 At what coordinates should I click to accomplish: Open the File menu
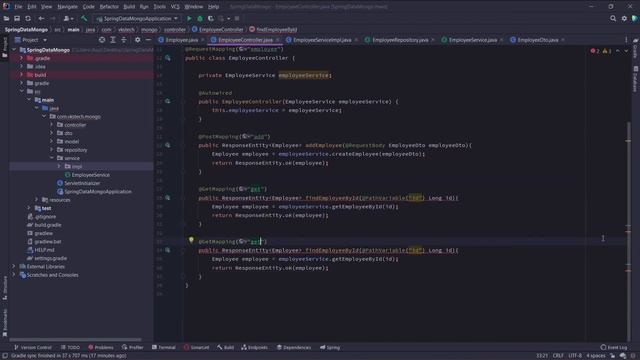coord(18,7)
